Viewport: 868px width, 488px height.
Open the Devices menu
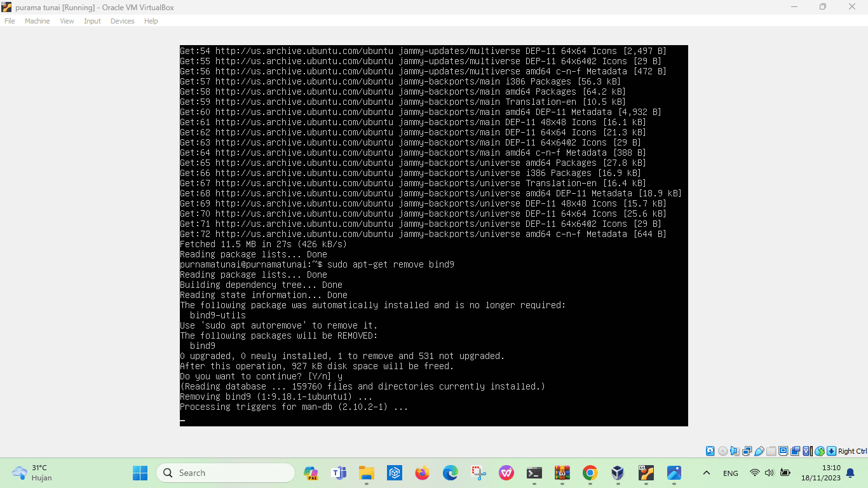coord(122,21)
